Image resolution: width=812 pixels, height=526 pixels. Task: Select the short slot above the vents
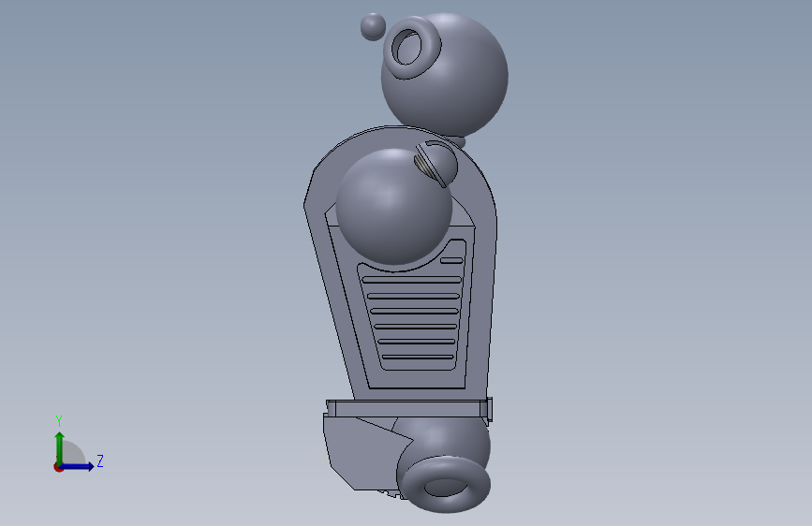[451, 260]
